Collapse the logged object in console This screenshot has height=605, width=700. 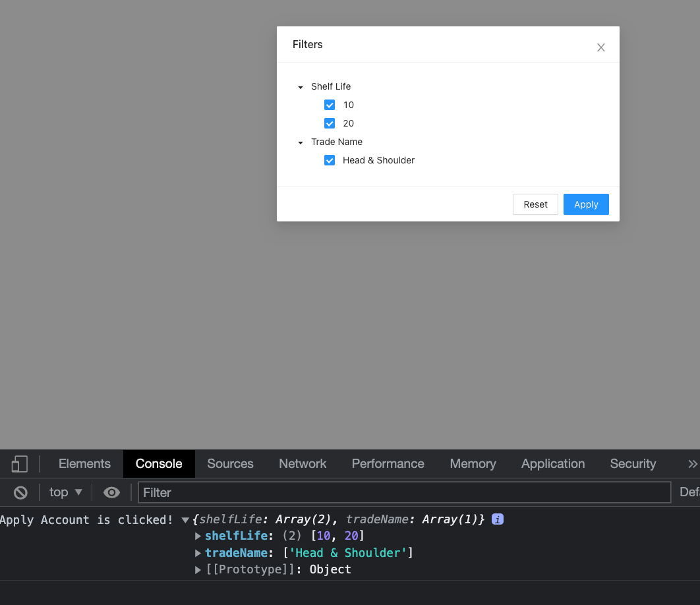[185, 520]
